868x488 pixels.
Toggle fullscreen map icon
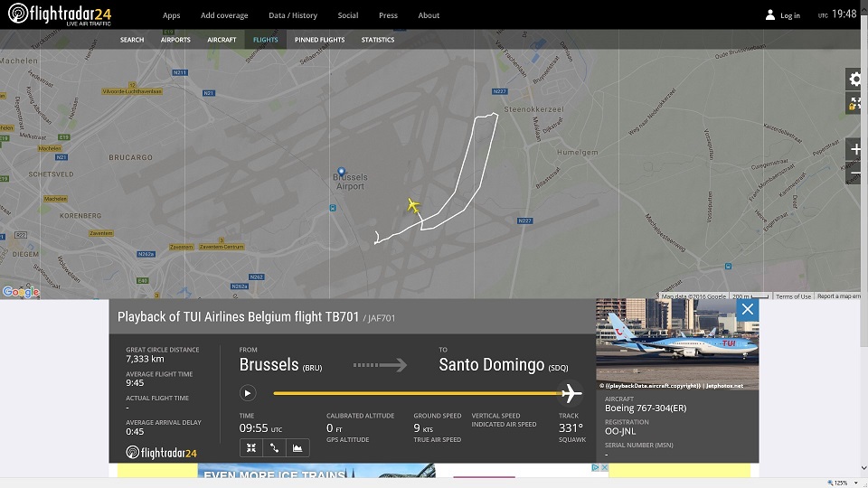[x=854, y=103]
